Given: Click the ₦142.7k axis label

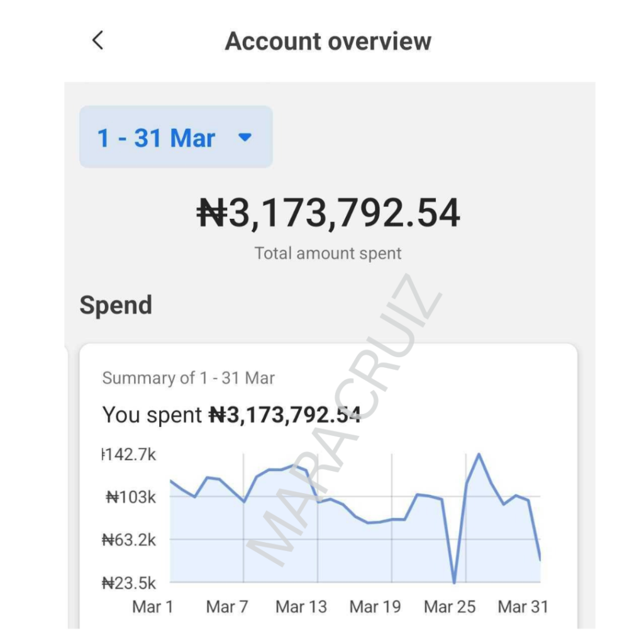Looking at the screenshot, I should click(x=130, y=455).
